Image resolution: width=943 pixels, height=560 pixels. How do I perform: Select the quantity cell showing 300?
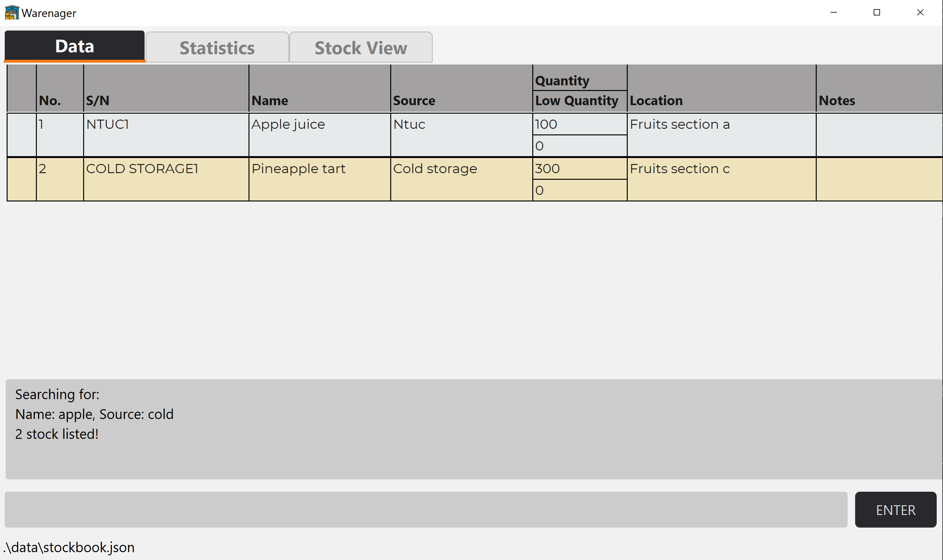click(x=580, y=169)
